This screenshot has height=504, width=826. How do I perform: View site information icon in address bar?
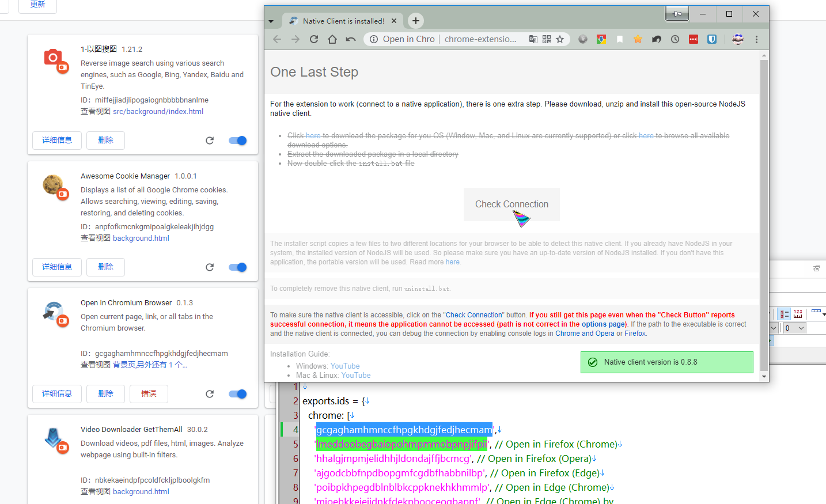pos(374,39)
